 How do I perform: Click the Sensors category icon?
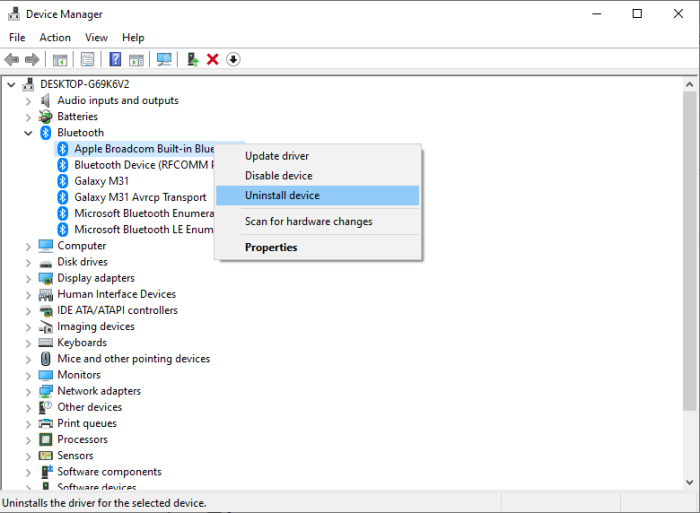click(46, 455)
